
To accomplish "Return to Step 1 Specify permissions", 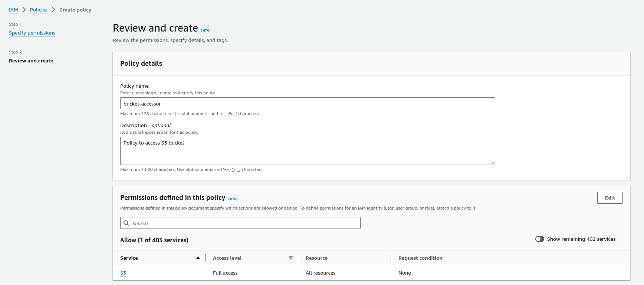I will pyautogui.click(x=32, y=33).
